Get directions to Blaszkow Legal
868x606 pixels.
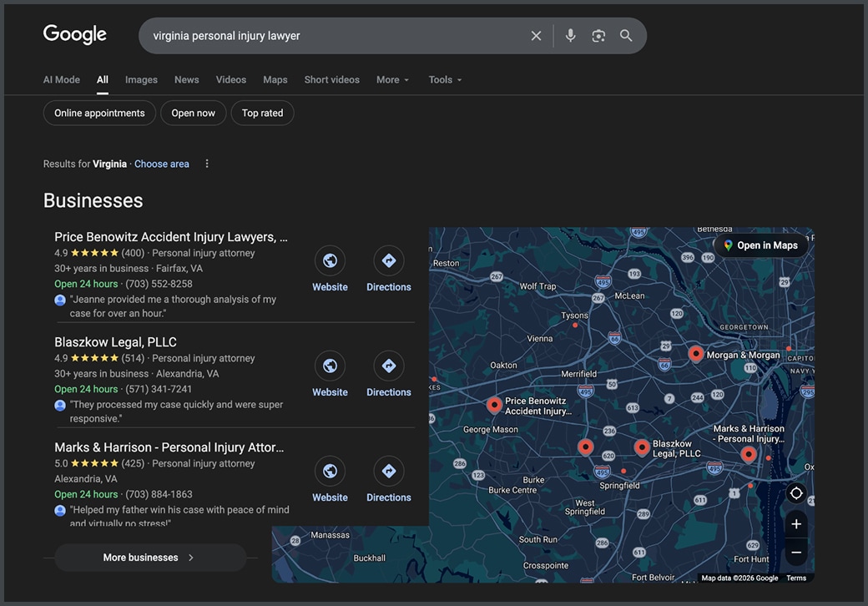click(388, 366)
